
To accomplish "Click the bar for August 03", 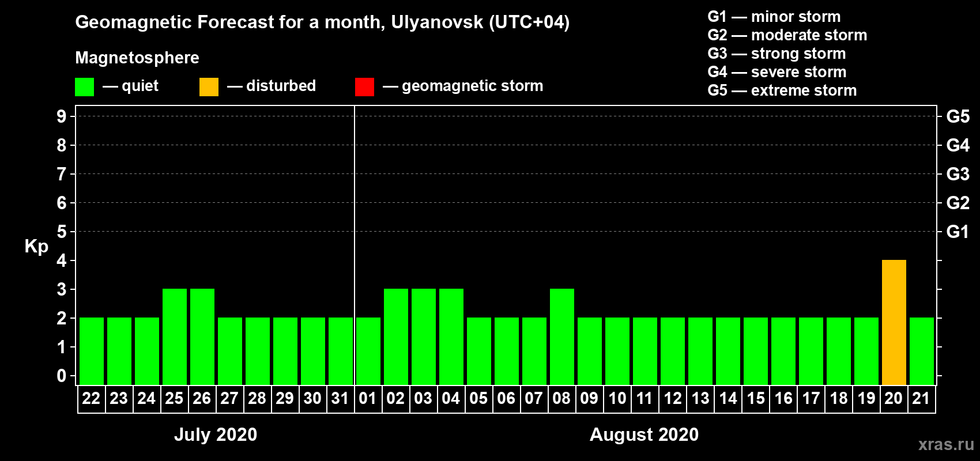I will (x=423, y=337).
